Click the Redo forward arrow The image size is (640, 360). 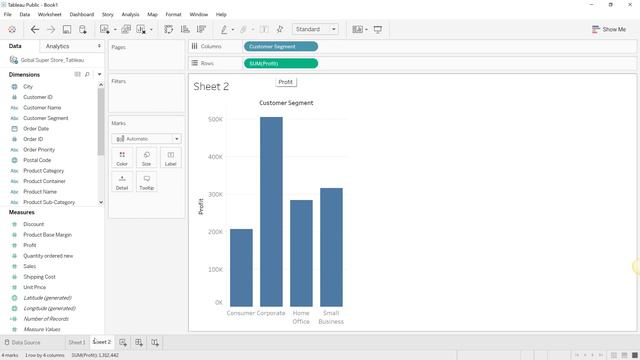click(51, 29)
